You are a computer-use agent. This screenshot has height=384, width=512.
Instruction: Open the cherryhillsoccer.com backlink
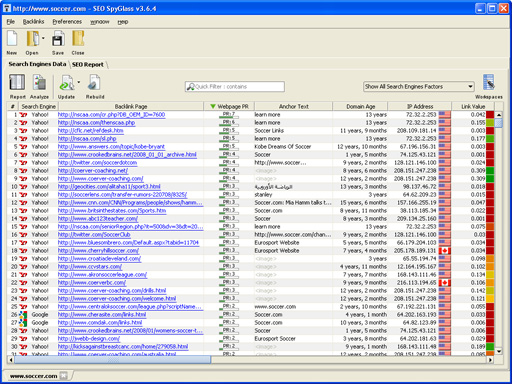[x=98, y=251]
